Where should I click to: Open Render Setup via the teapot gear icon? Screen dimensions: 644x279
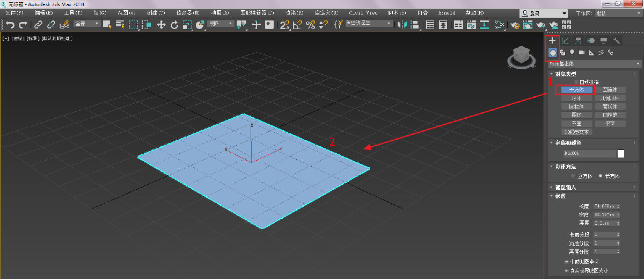(515, 24)
